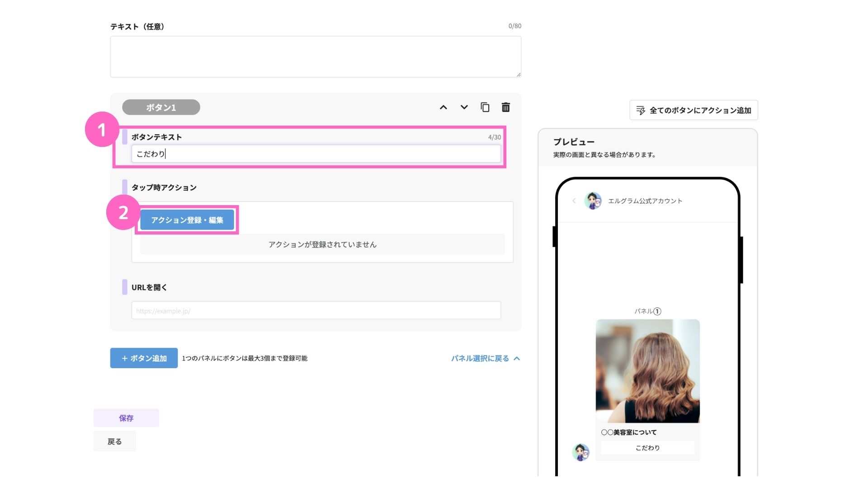The width and height of the screenshot is (868, 488).
Task: Click 1つのパネルにボタンは最大3個まで登録可能 note
Action: (245, 358)
